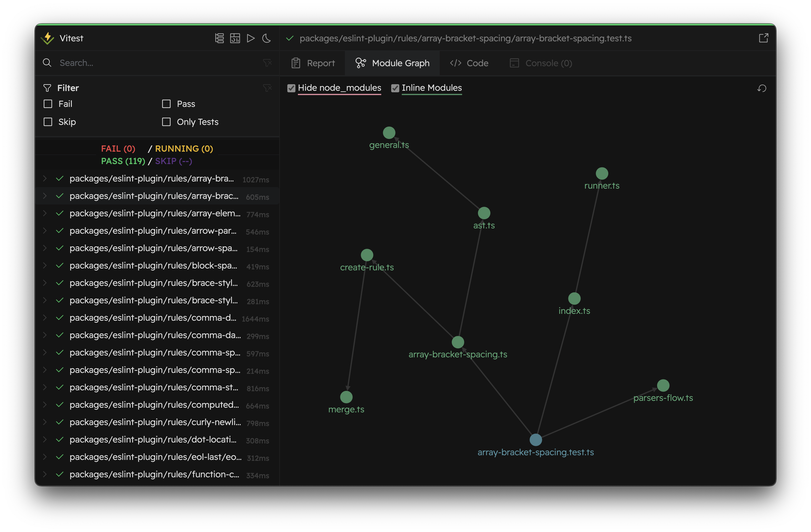Open the dashboard view icon

(235, 38)
